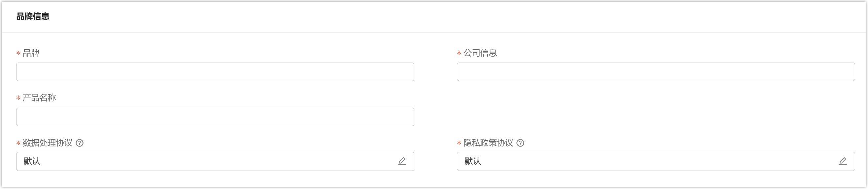Click the 公司信息 field label

tap(480, 53)
